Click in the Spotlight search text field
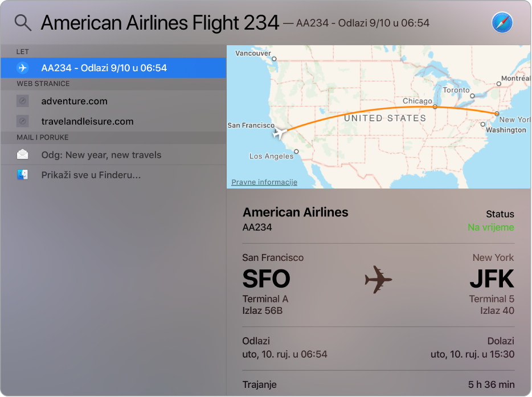The image size is (532, 397). point(159,23)
